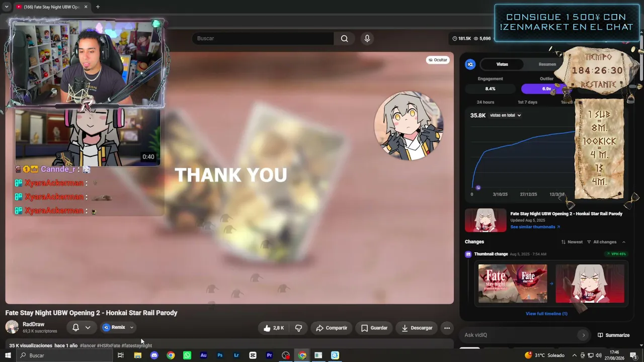Open the Windows notification center

[x=633, y=355]
